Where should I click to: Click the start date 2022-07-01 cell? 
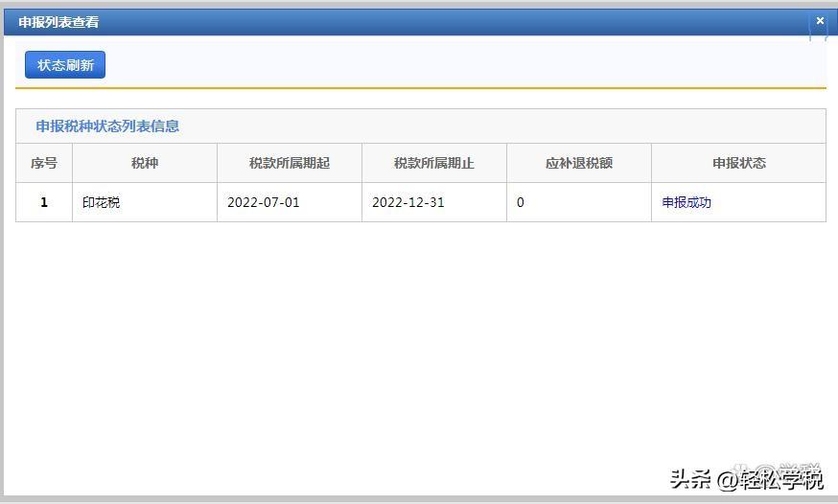pos(264,202)
